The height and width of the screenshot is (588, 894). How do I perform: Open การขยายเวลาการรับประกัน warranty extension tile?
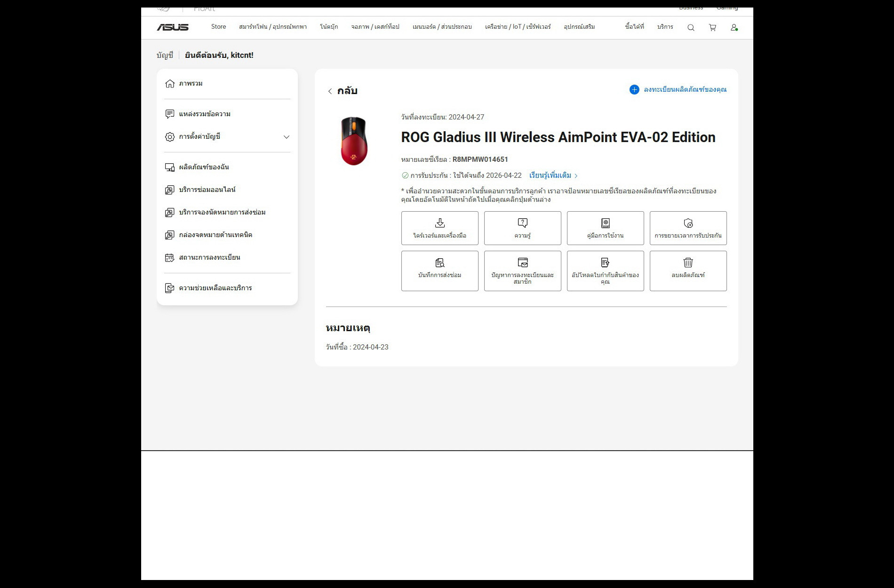[688, 228]
